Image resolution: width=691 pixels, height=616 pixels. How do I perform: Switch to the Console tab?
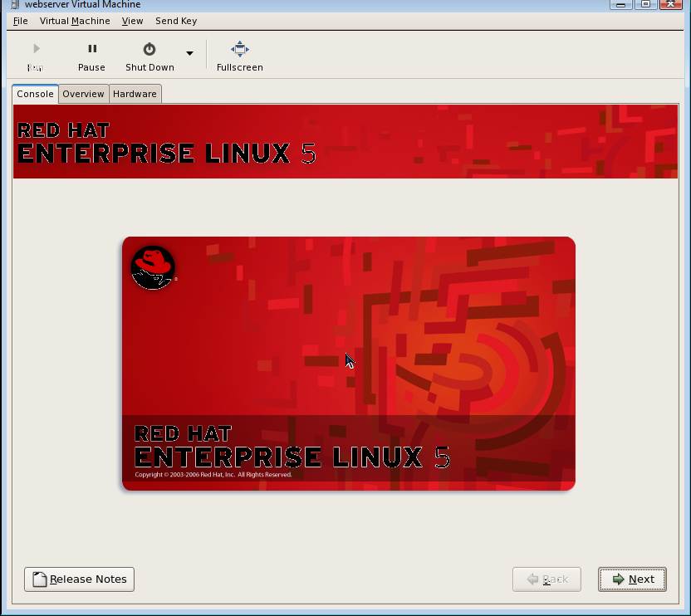coord(35,94)
